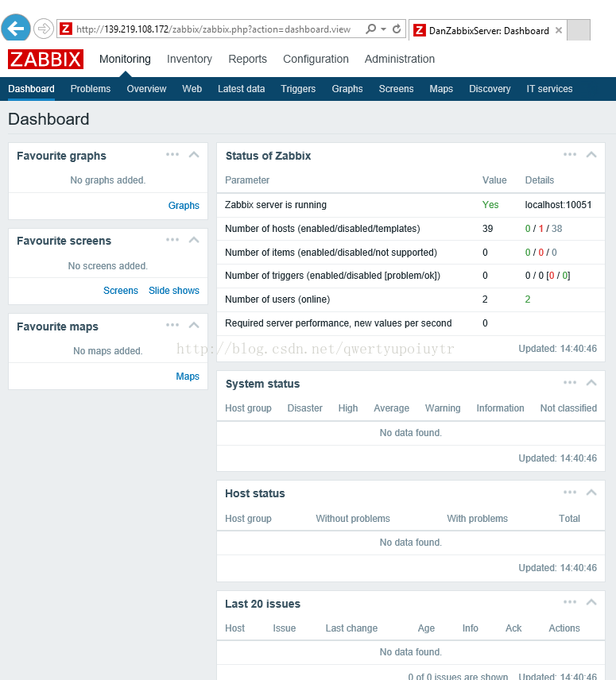
Task: Click the Actions column header in issues
Action: 564,628
